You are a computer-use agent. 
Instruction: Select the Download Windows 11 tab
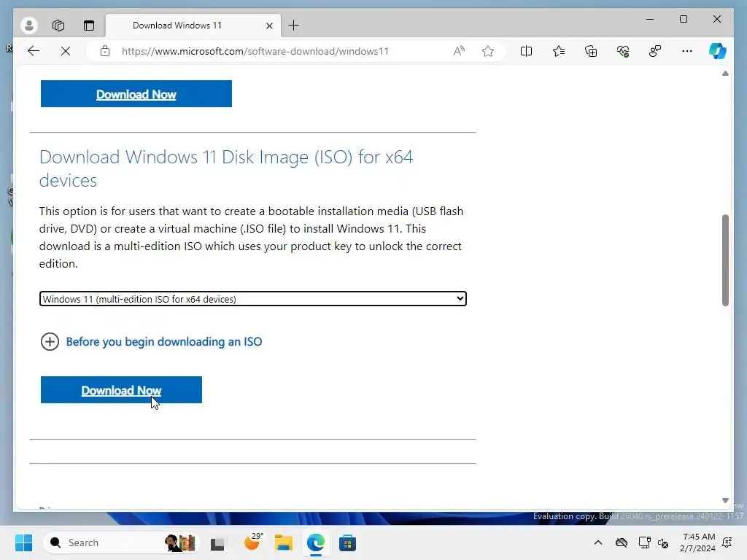[x=193, y=26]
